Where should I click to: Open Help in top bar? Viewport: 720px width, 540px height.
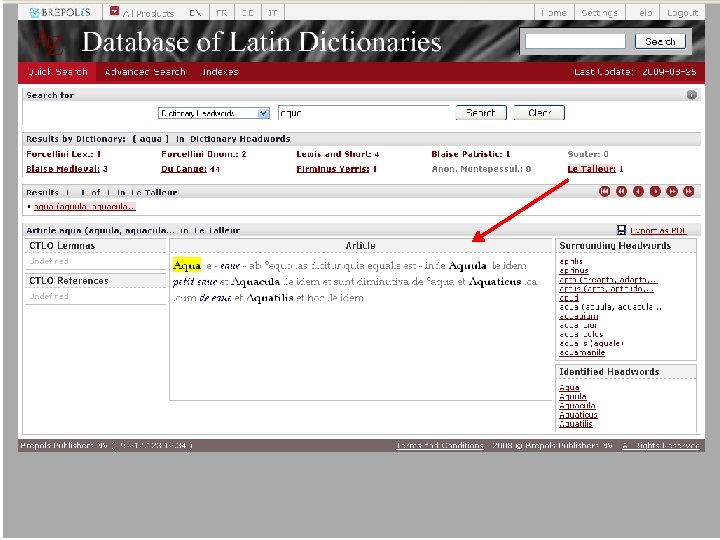[x=645, y=13]
